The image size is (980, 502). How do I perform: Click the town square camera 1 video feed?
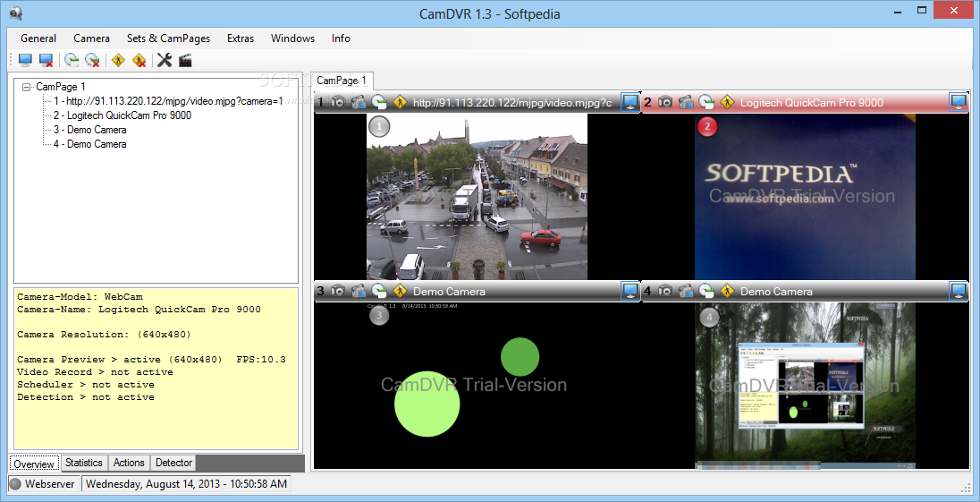click(x=477, y=196)
